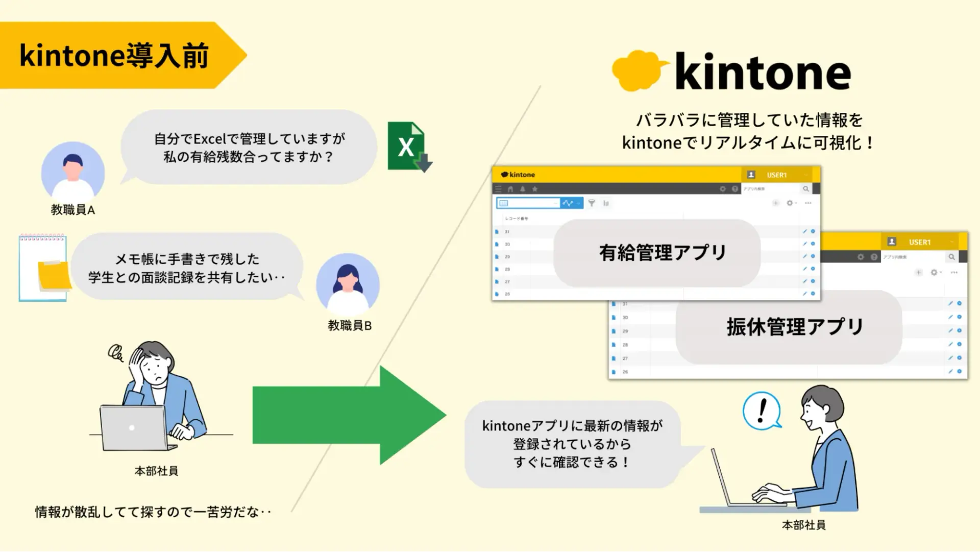This screenshot has width=980, height=552.
Task: Open record 30 via its file icon
Action: 497,244
